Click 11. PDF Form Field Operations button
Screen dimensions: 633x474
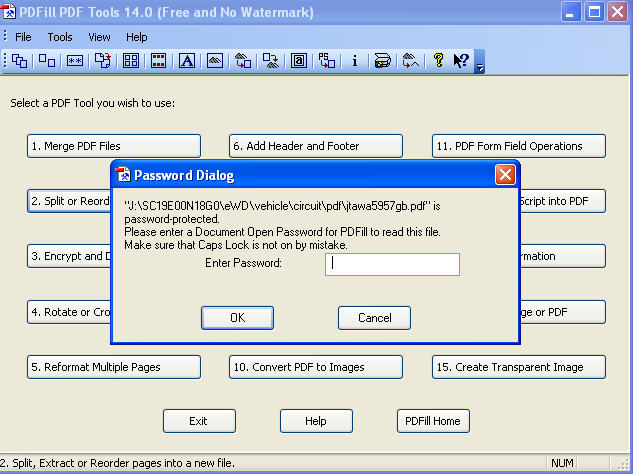tap(519, 146)
